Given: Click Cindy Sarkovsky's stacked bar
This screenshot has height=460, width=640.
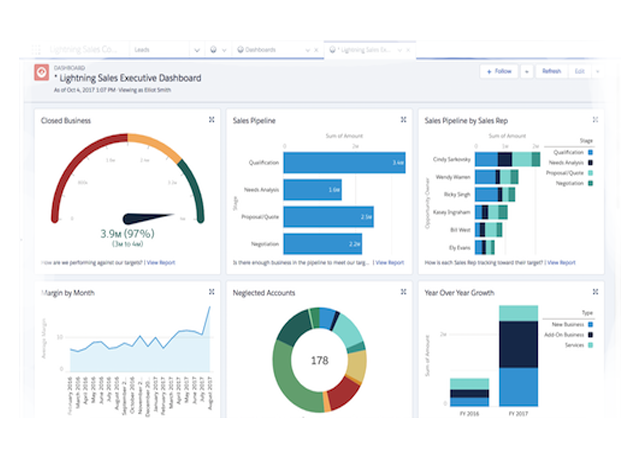Looking at the screenshot, I should point(508,159).
